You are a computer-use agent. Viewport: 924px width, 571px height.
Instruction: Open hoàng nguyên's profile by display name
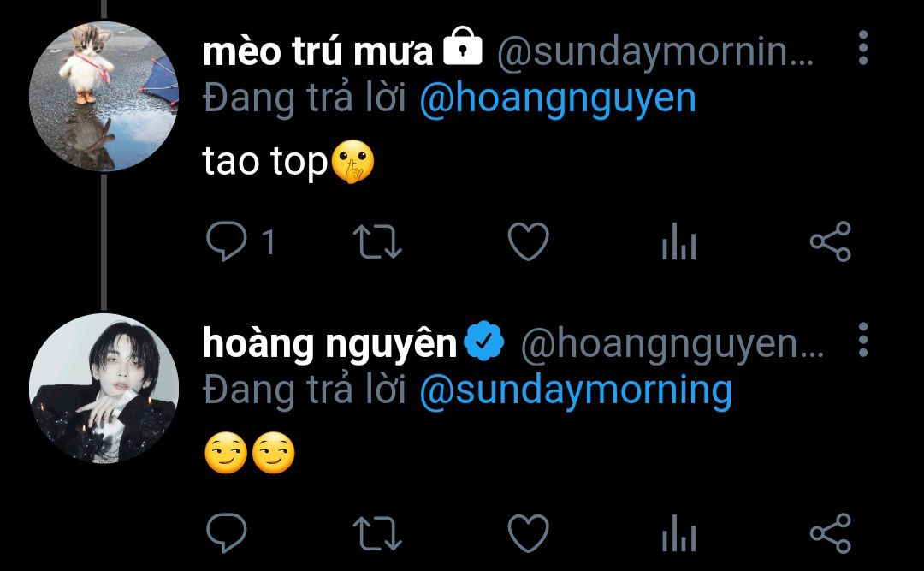330,344
